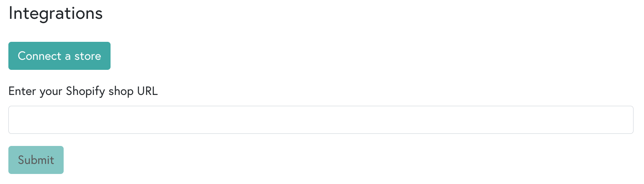Viewport: 644px width, 184px height.
Task: Start connecting a store via teal button
Action: [59, 56]
